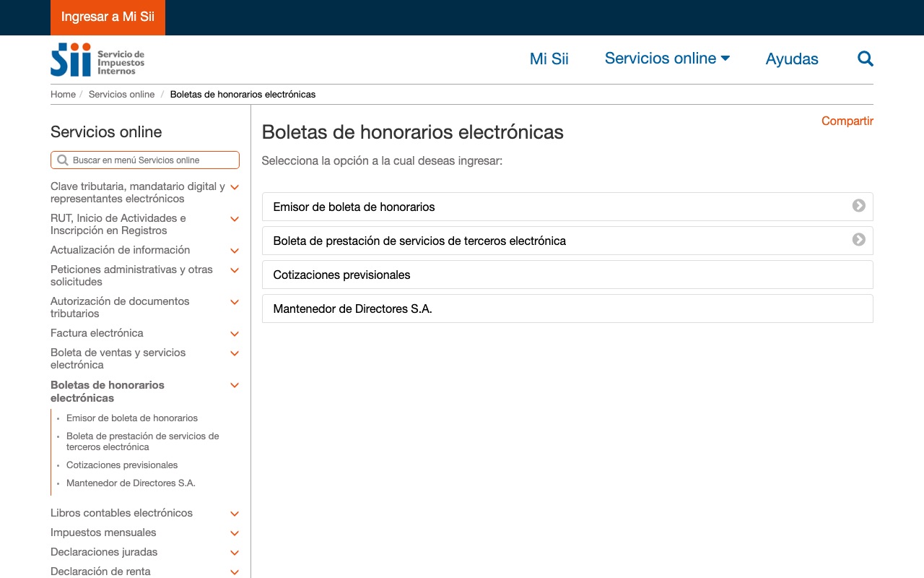The height and width of the screenshot is (578, 924).
Task: Open Mi Sii menu item
Action: click(x=549, y=59)
